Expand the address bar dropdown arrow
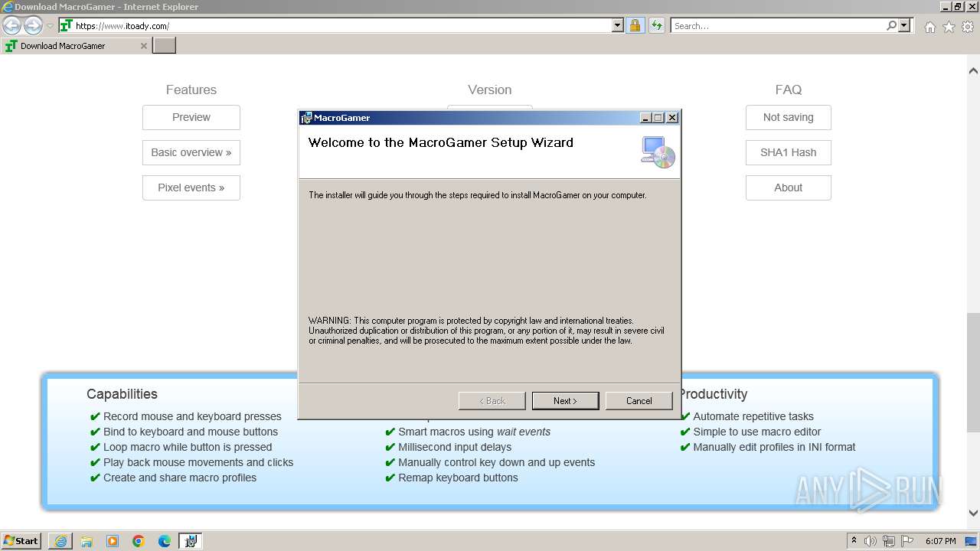 [618, 25]
